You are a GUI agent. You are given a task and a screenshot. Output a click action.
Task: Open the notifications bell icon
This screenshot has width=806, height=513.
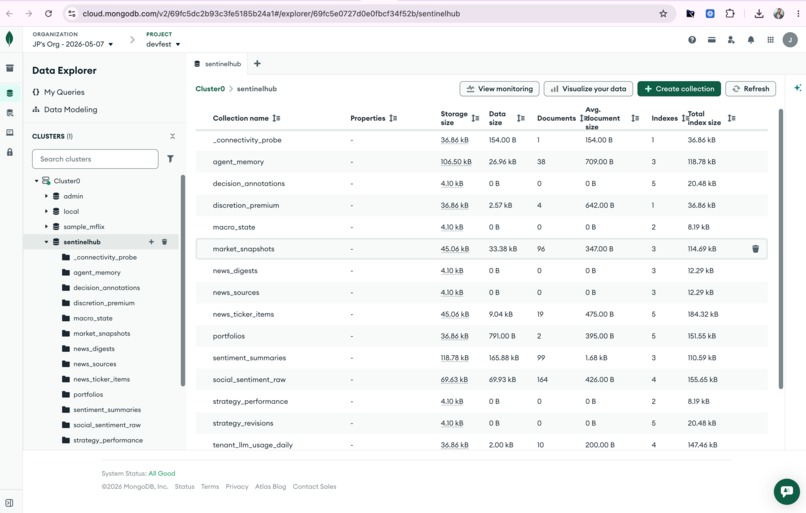tap(751, 40)
